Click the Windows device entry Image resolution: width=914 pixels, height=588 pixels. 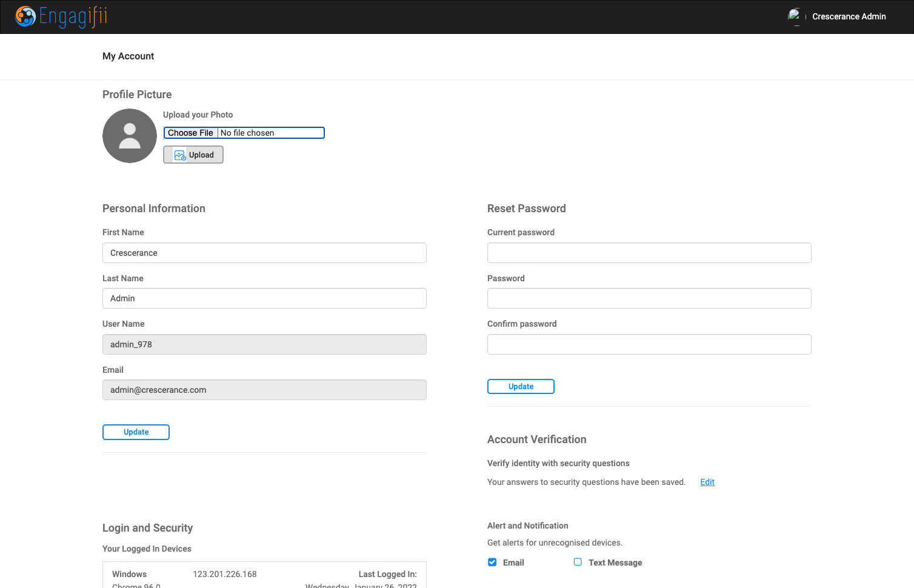pyautogui.click(x=129, y=574)
